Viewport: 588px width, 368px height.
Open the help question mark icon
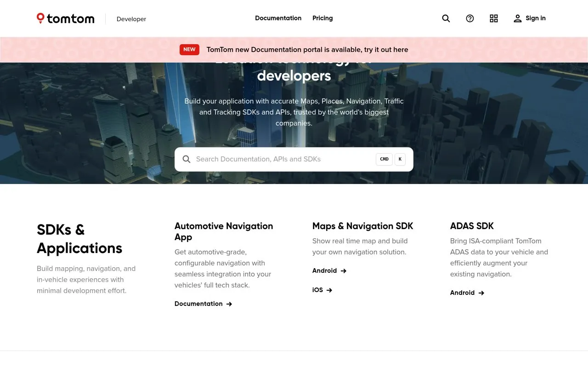470,18
